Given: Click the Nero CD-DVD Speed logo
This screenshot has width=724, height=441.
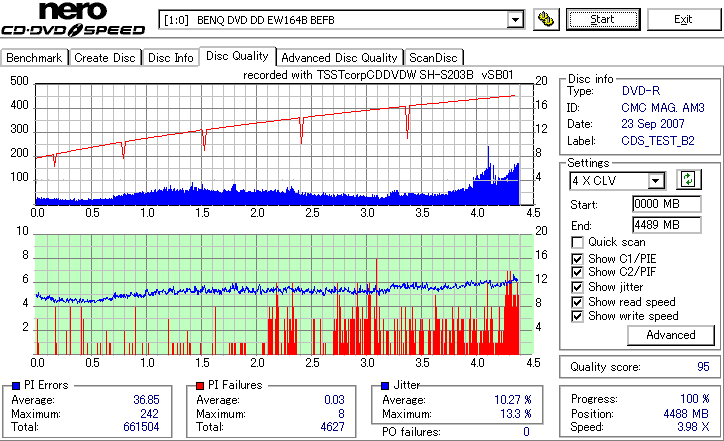Looking at the screenshot, I should [x=73, y=18].
